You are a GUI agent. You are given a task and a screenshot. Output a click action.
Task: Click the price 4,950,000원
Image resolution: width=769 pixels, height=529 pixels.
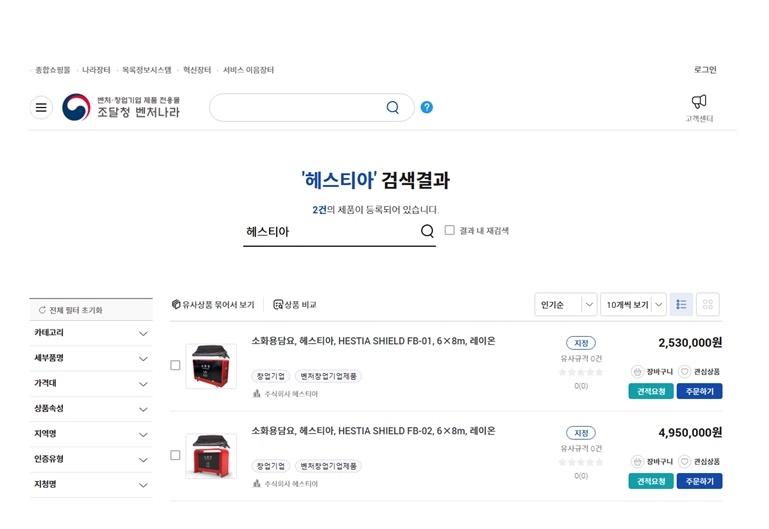[690, 432]
